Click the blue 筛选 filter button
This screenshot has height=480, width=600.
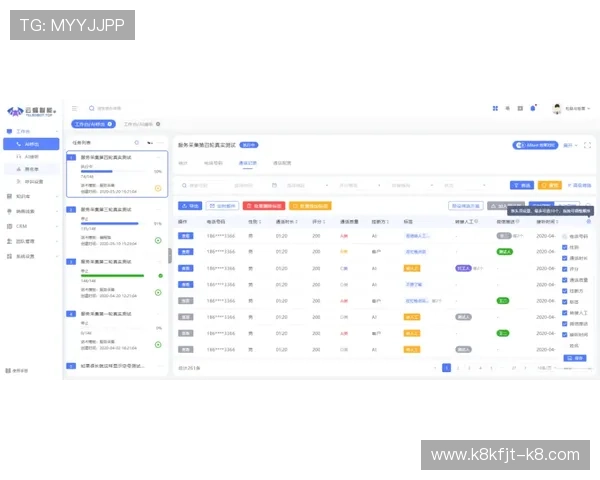tap(521, 185)
